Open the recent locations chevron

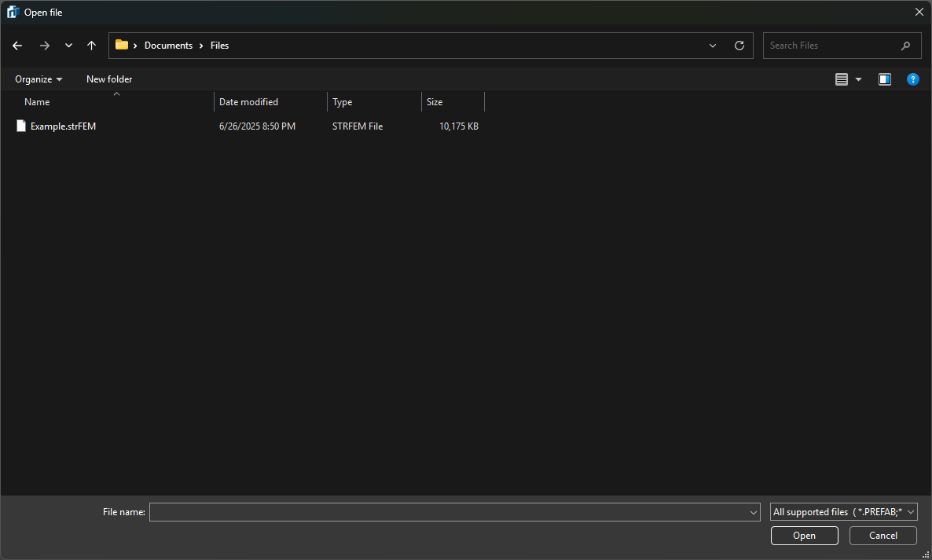coord(68,46)
